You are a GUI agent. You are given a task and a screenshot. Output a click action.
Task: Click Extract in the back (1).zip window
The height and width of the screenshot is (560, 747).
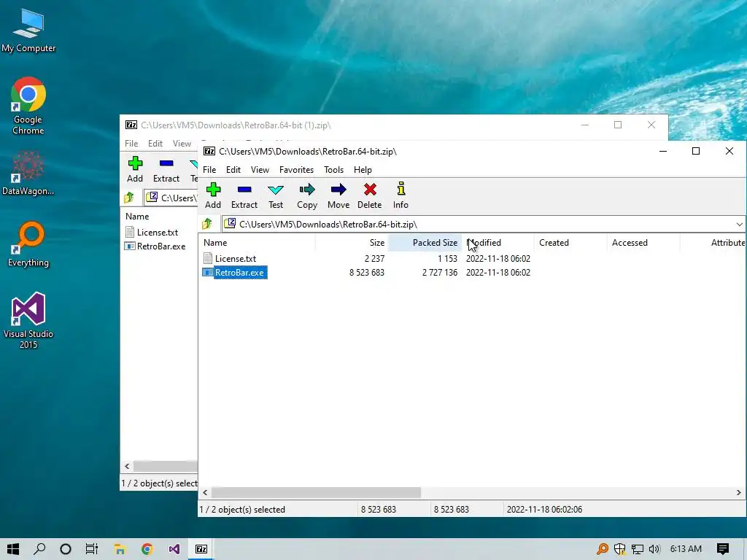tap(166, 169)
